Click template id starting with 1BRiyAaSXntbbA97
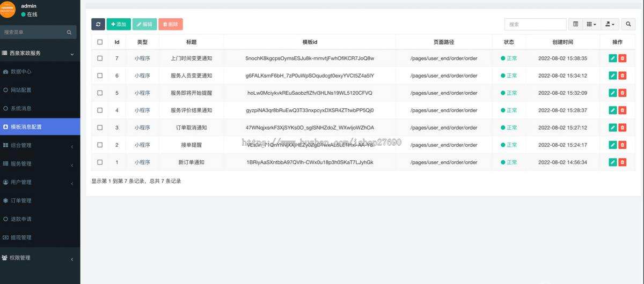644x284 pixels. (x=310, y=162)
